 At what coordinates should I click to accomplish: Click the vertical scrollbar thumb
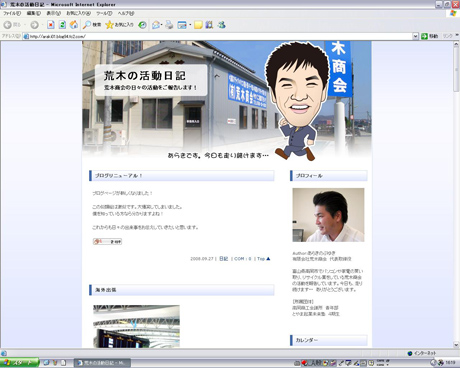point(456,69)
